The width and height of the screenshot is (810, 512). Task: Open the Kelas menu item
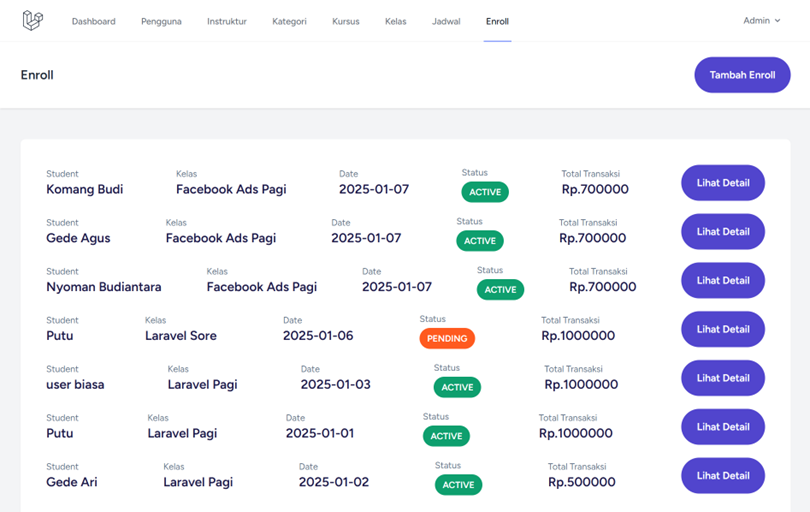tap(396, 21)
